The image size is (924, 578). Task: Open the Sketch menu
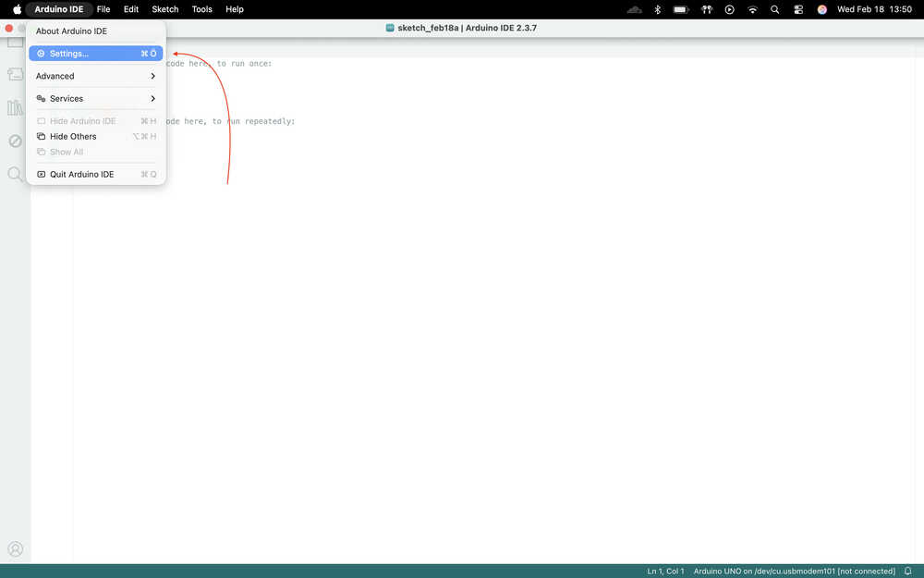tap(165, 9)
